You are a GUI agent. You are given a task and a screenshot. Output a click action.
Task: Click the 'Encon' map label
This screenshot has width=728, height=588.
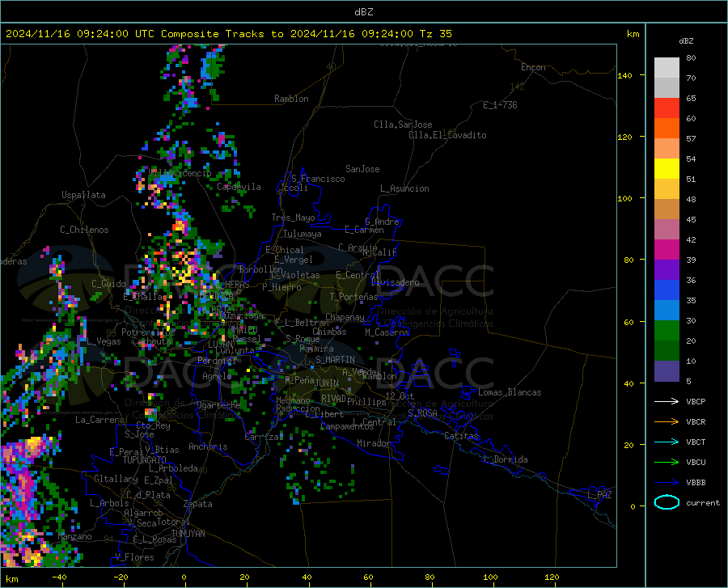(533, 67)
